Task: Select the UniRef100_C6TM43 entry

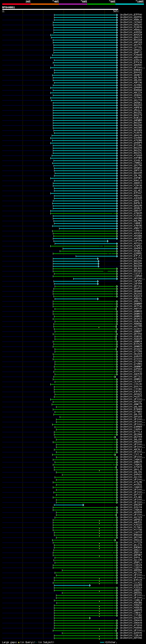Action: [131, 98]
